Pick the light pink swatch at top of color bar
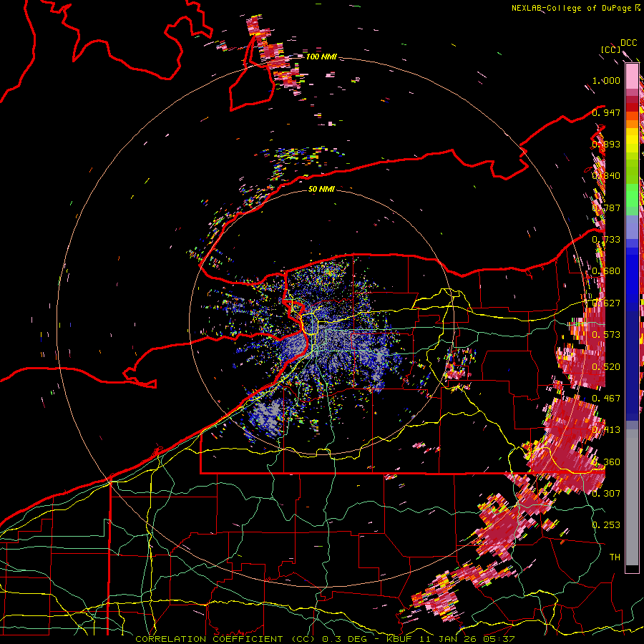 coord(632,76)
